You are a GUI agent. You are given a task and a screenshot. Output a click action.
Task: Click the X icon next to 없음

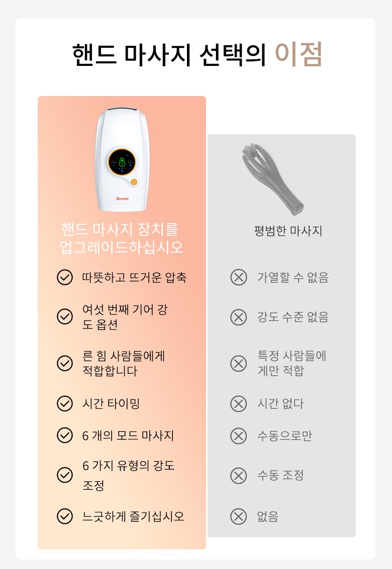pos(238,517)
